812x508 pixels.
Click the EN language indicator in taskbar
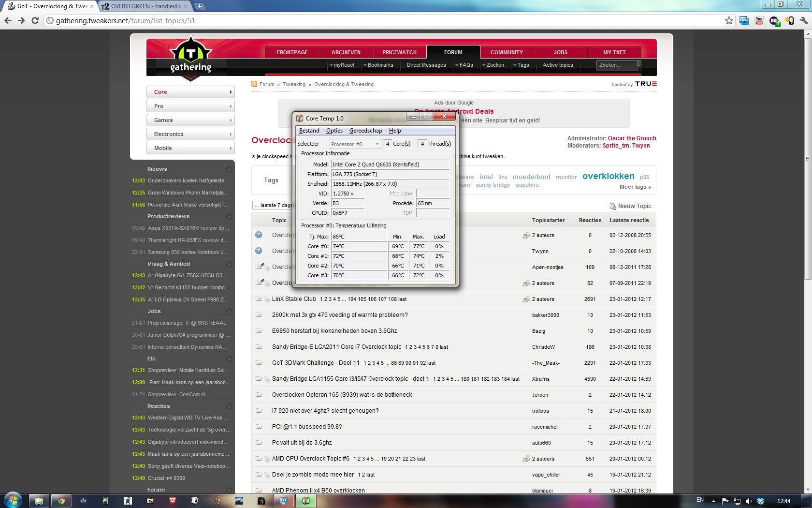click(x=700, y=500)
